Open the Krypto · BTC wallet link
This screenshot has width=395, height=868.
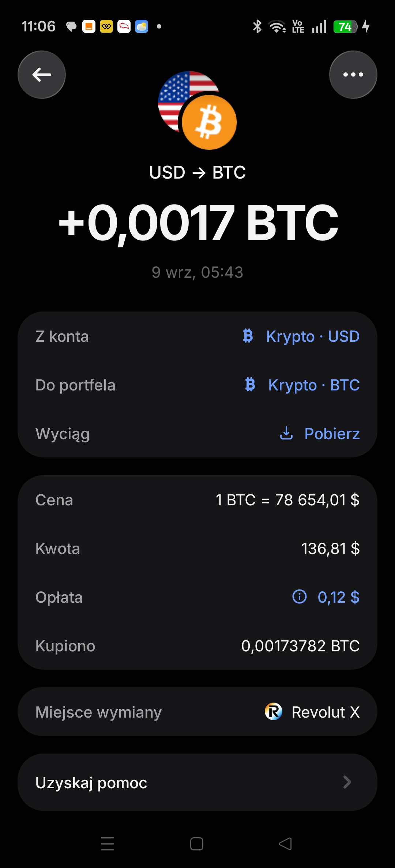[x=314, y=385]
